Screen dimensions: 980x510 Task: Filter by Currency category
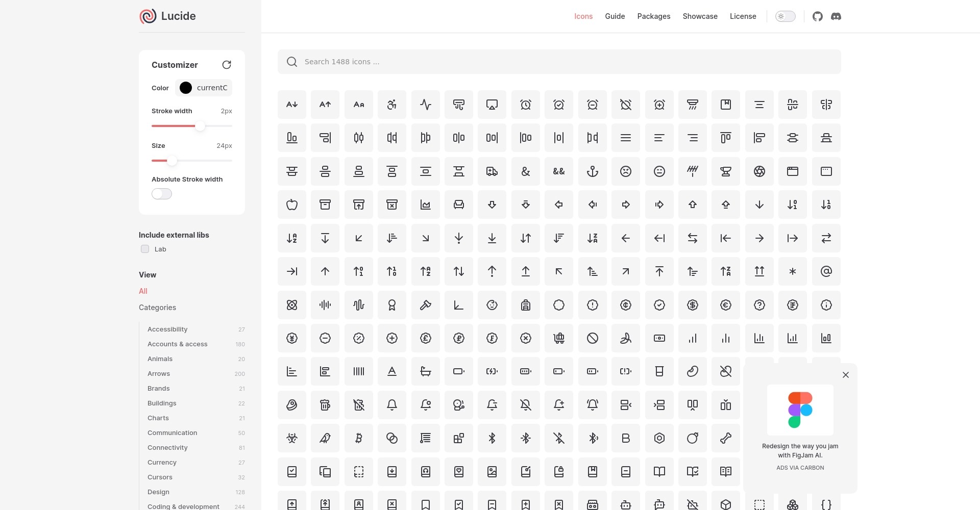point(196,463)
